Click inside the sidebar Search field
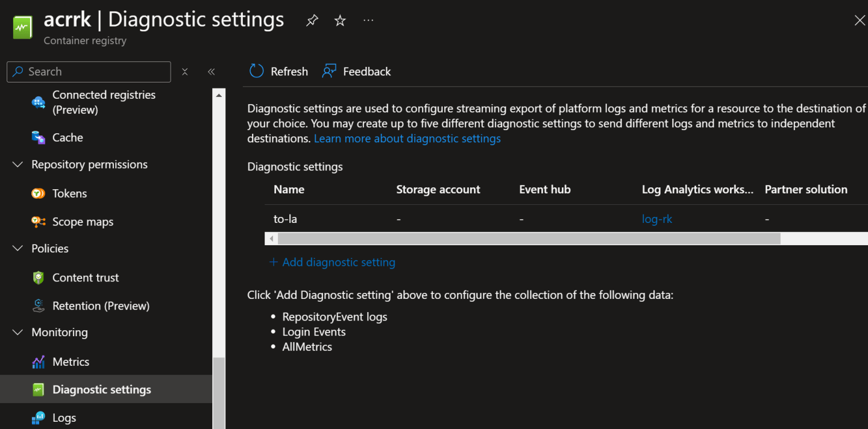Viewport: 868px width, 429px height. point(89,71)
